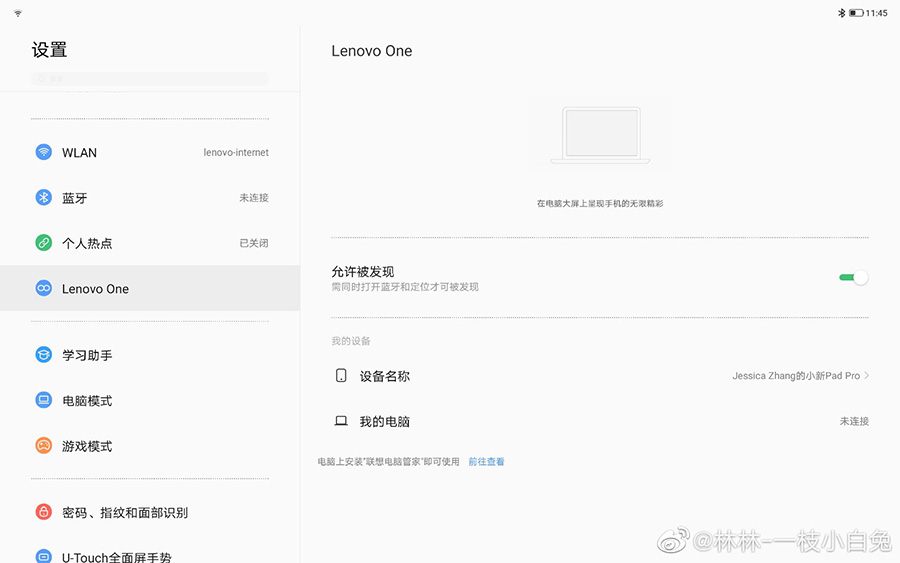Click the WLAN wifi icon in sidebar
The image size is (900, 563).
44,152
